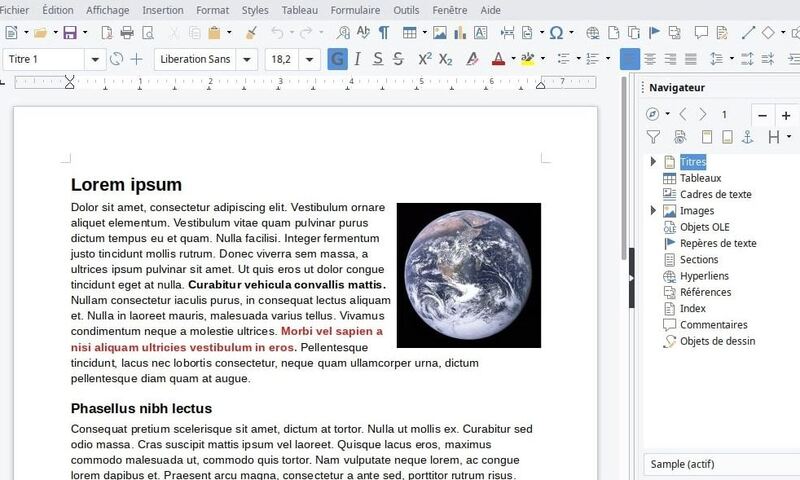
Task: Go to previous element in Navigator
Action: 683,114
